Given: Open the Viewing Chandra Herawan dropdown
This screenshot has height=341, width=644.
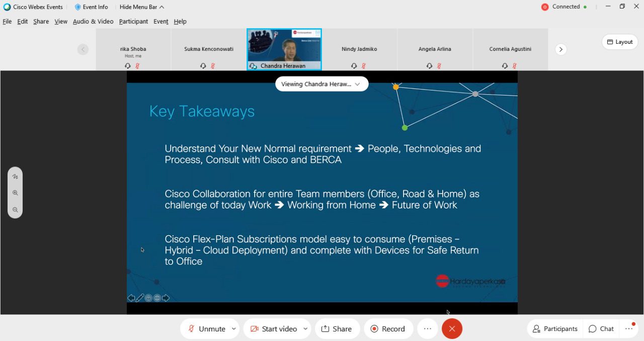Looking at the screenshot, I should [x=322, y=84].
